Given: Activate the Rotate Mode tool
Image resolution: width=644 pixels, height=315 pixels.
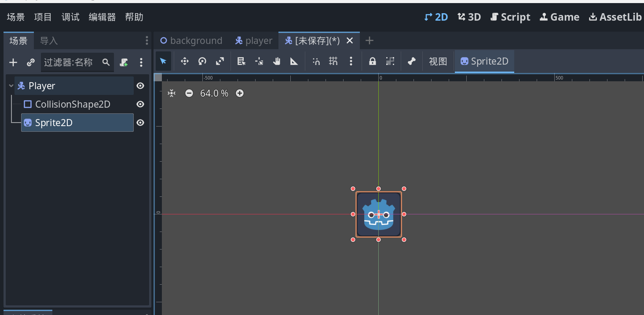Looking at the screenshot, I should click(202, 62).
